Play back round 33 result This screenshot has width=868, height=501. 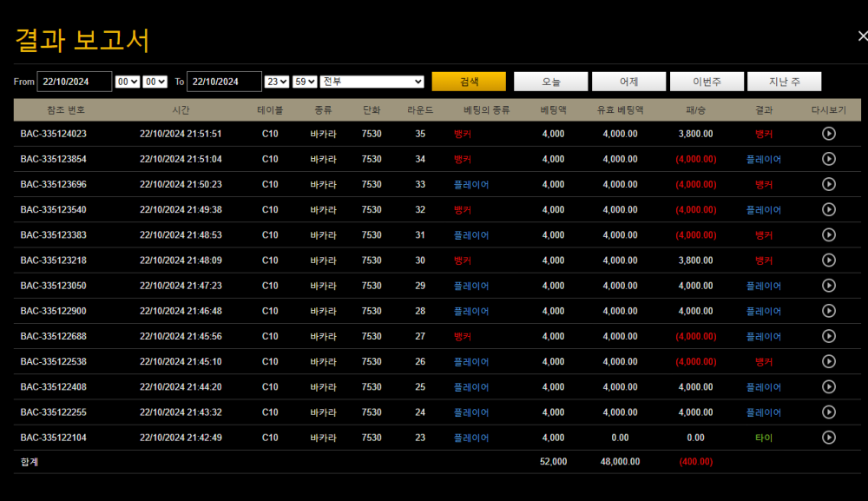(828, 184)
